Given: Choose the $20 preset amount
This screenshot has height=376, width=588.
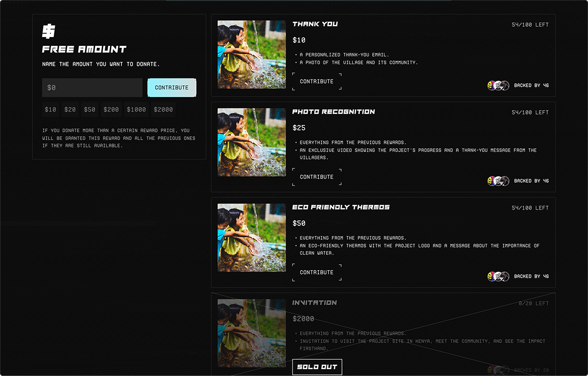Looking at the screenshot, I should (x=70, y=110).
